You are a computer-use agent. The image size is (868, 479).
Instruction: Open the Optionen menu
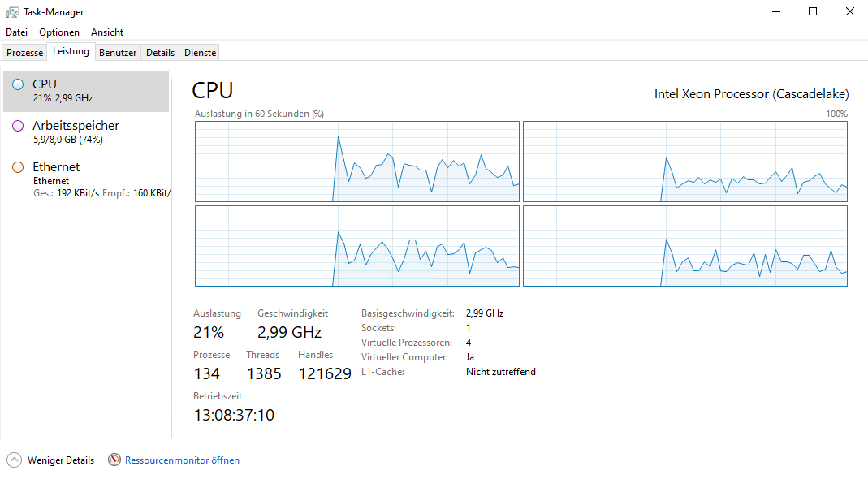(x=59, y=32)
